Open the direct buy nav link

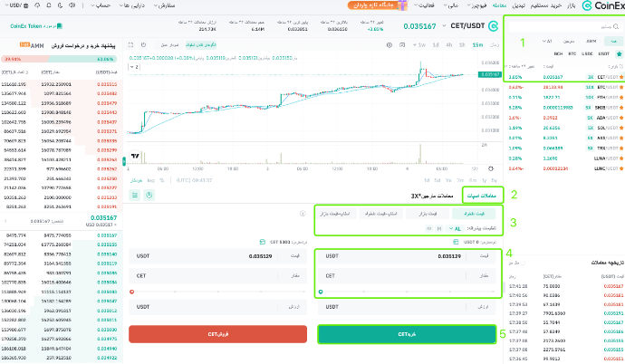coord(546,5)
